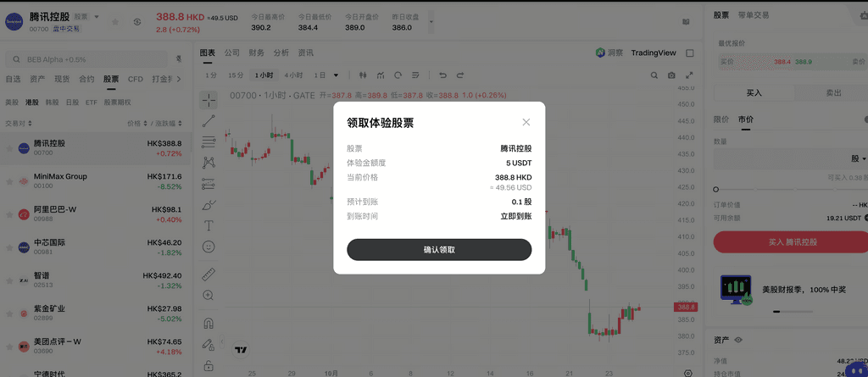Open the emoji icons tool
Viewport: 868px width, 377px height.
pyautogui.click(x=209, y=247)
